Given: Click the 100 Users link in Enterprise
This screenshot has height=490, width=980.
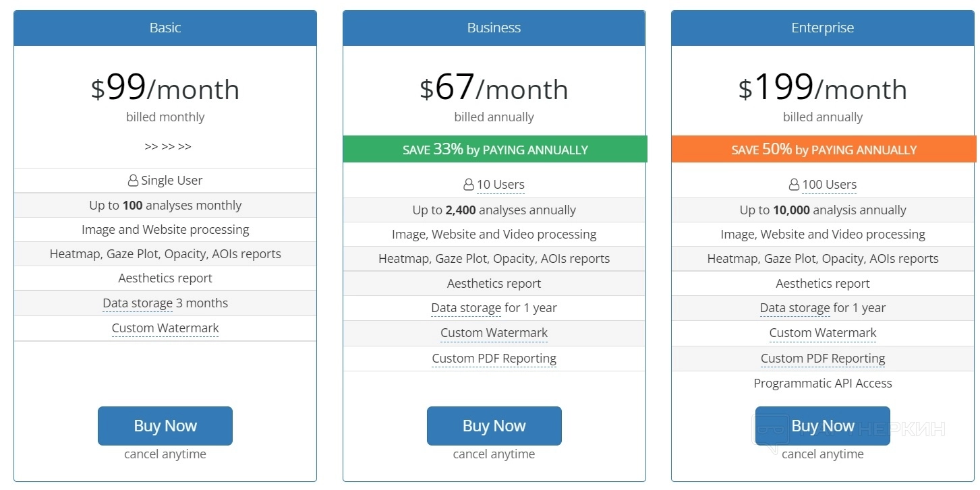Looking at the screenshot, I should (830, 185).
